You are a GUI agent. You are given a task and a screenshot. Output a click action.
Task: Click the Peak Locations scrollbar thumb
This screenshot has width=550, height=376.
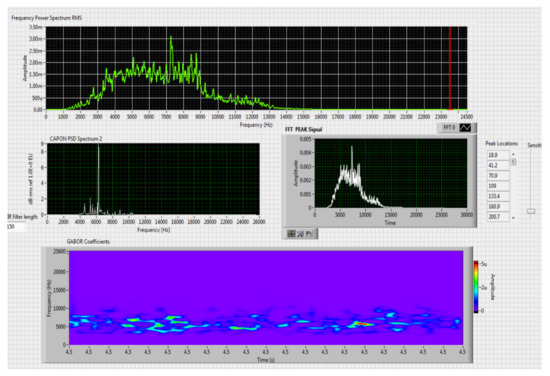[x=513, y=162]
